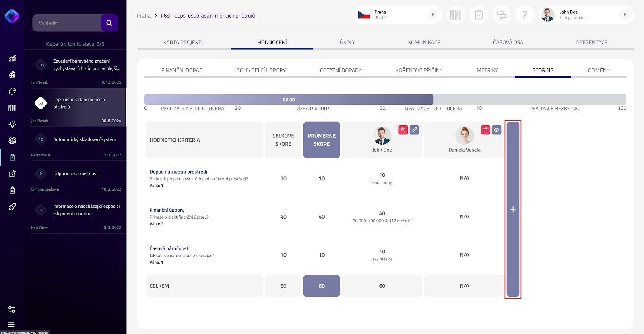Screen dimensions: 644x334
Task: Open the analytics chart icon in sidebar
Action: point(12,59)
